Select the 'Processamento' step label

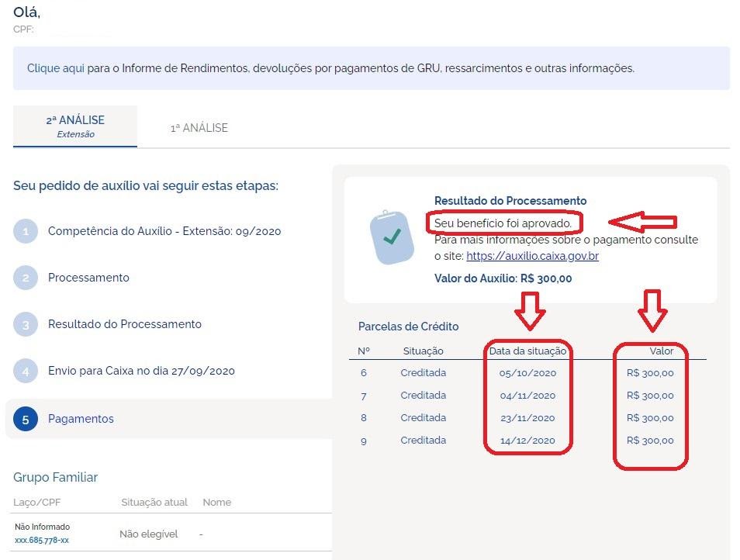tap(88, 278)
